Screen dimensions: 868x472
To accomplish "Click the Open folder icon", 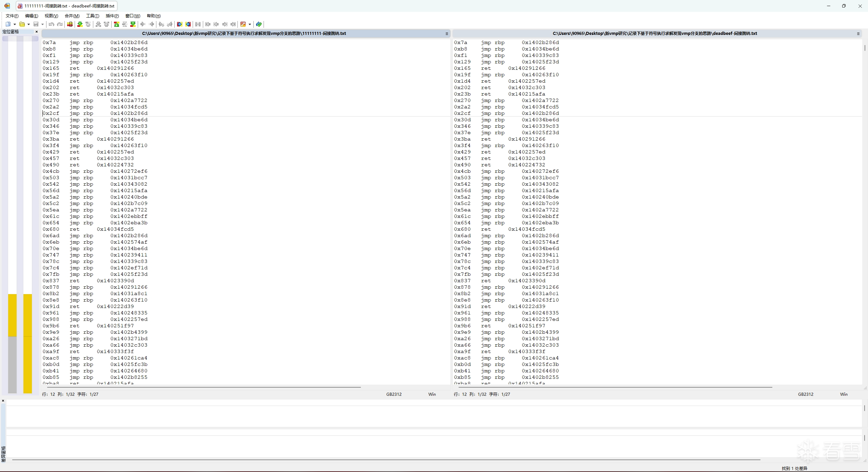I will click(22, 24).
